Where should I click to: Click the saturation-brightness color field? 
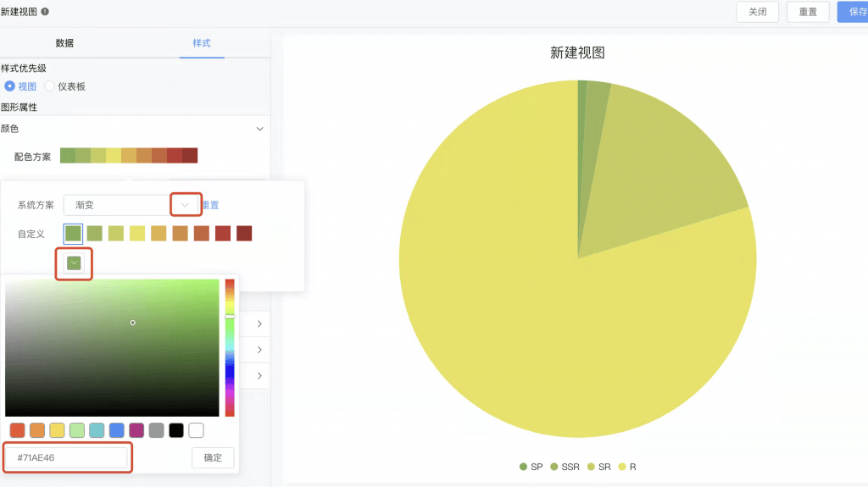click(x=113, y=347)
